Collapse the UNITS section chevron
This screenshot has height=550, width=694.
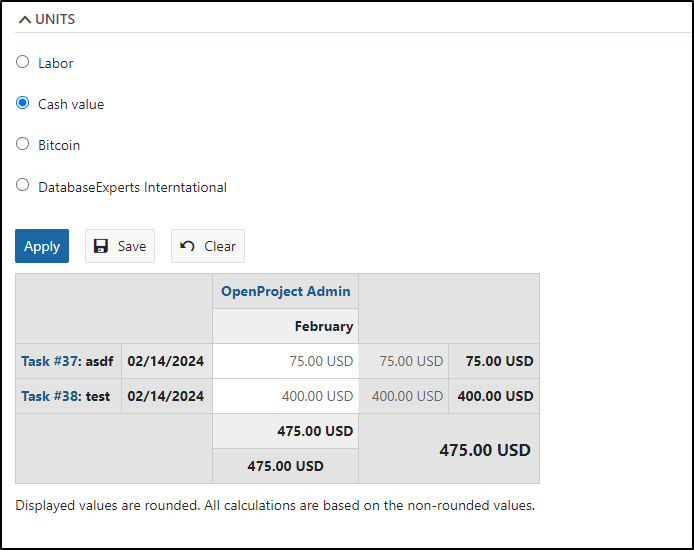coord(25,19)
